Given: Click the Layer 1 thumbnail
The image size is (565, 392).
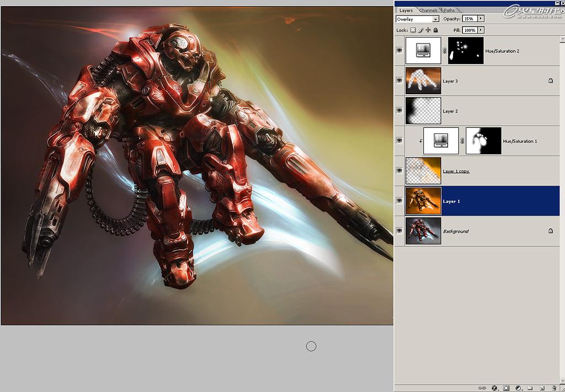Looking at the screenshot, I should [423, 201].
